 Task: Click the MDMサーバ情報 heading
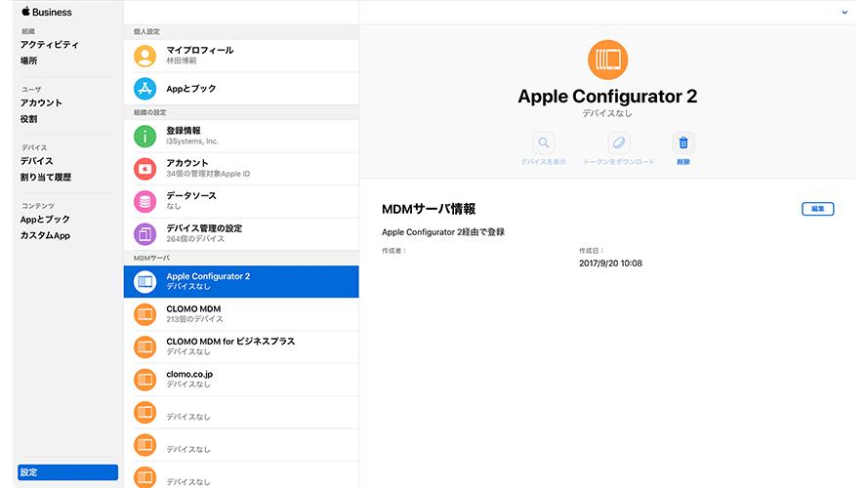(429, 209)
